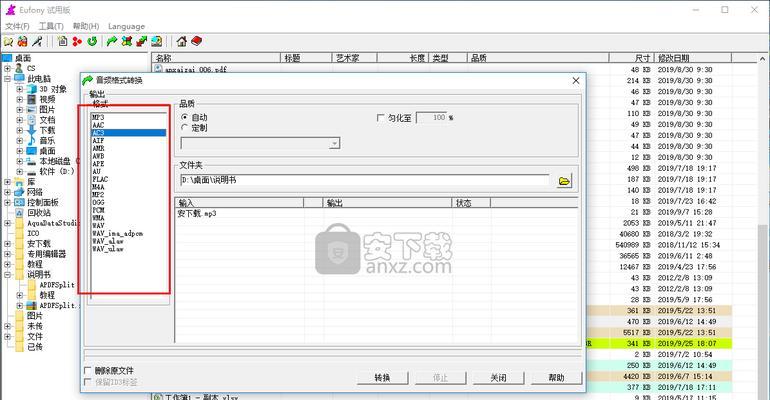Select FLAC in the format list
This screenshot has height=400, width=770.
[129, 179]
